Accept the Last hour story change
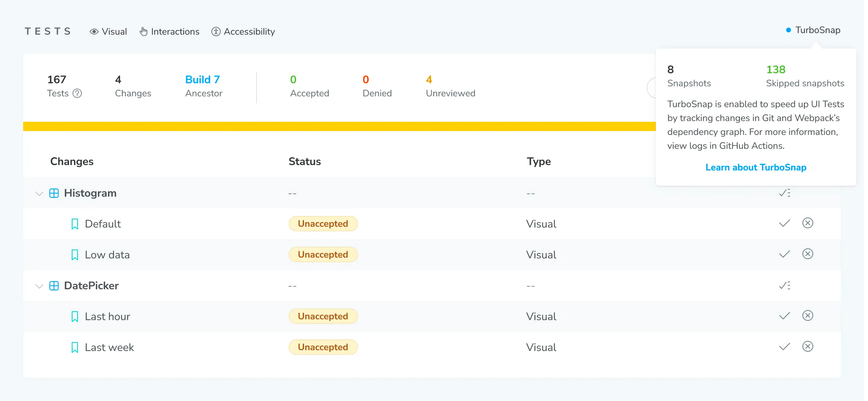The height and width of the screenshot is (401, 868). (784, 316)
